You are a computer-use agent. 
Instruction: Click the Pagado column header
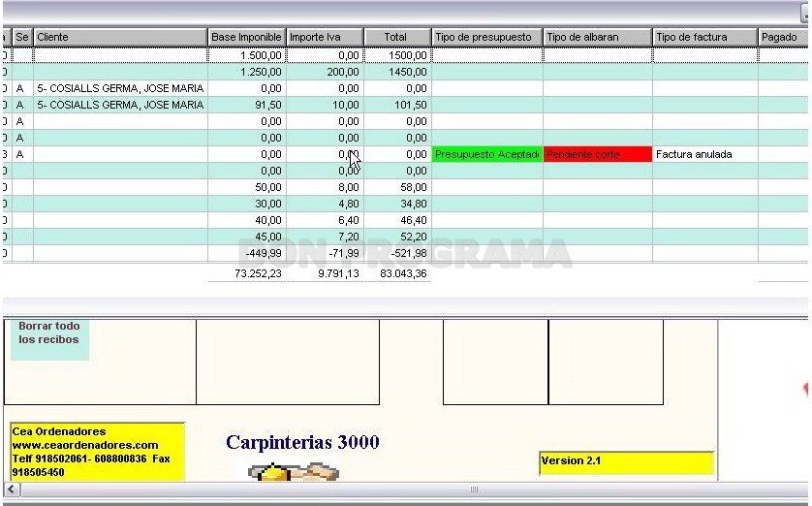[784, 37]
